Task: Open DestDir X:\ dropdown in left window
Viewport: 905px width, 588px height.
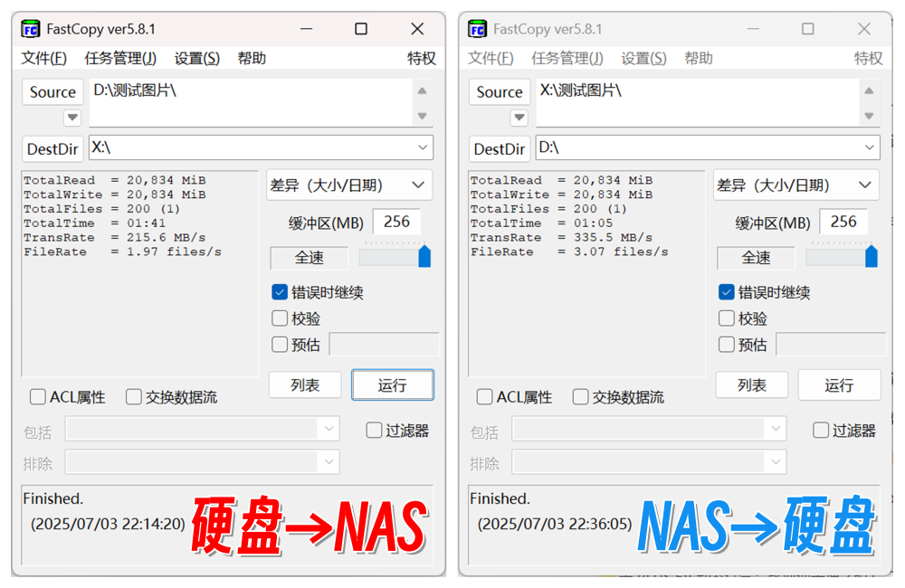Action: 423,147
